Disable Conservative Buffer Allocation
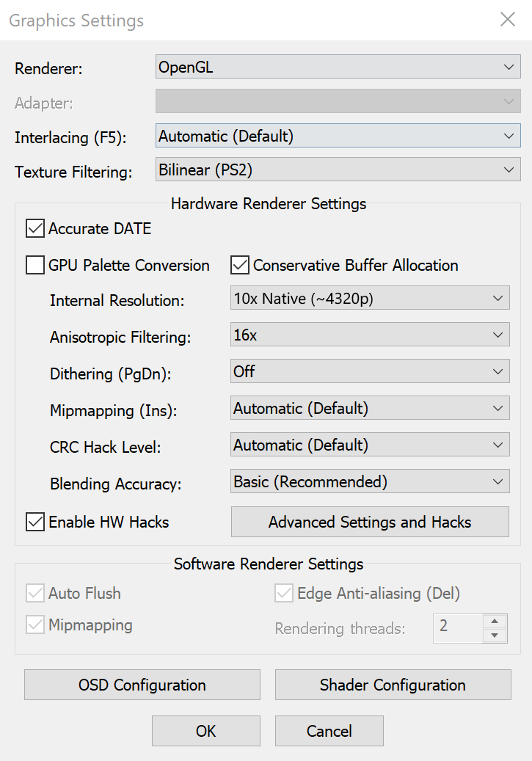The width and height of the screenshot is (532, 761). tap(238, 265)
